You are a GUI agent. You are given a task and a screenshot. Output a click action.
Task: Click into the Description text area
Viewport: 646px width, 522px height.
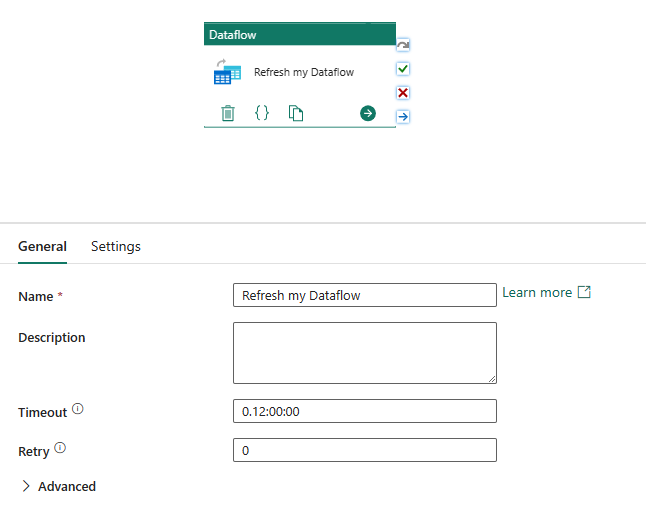365,353
